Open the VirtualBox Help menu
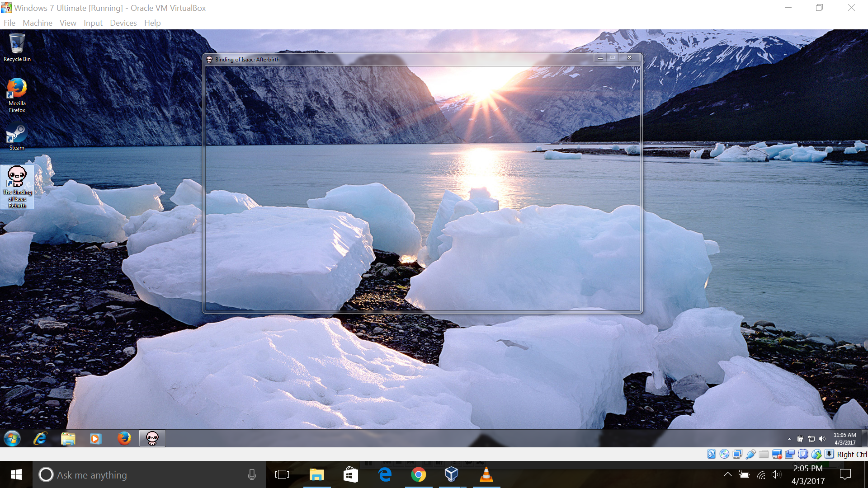The image size is (868, 488). click(152, 23)
